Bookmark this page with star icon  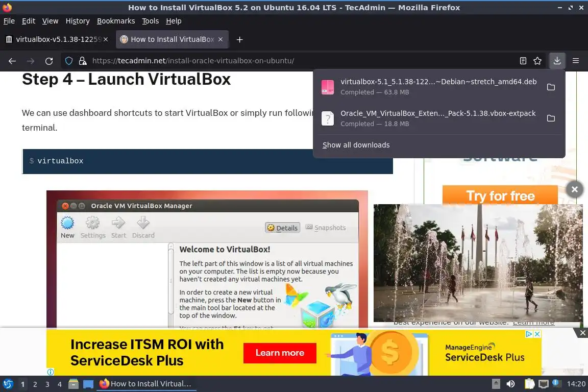[537, 61]
